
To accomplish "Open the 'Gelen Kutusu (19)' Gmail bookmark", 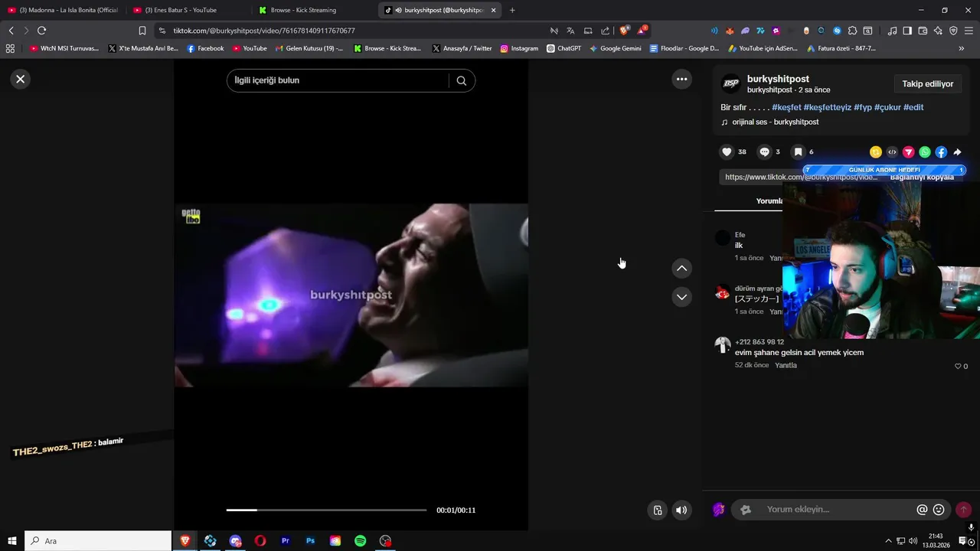I will click(309, 48).
